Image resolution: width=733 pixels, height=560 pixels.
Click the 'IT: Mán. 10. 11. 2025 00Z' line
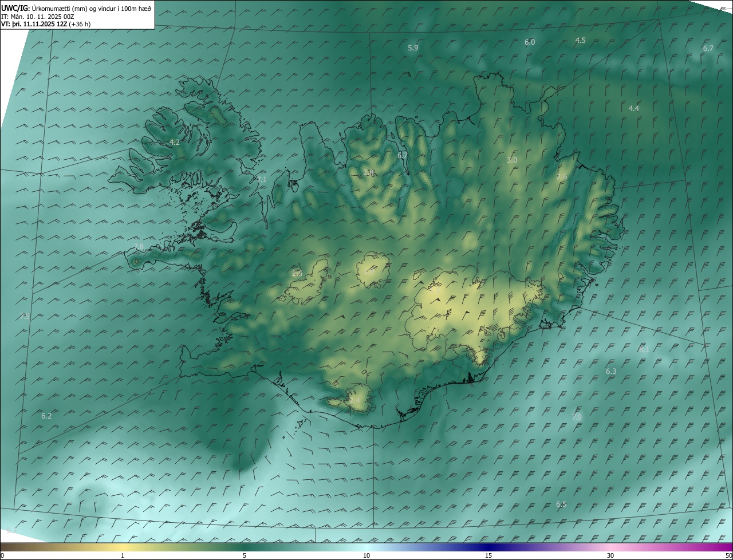(38, 17)
